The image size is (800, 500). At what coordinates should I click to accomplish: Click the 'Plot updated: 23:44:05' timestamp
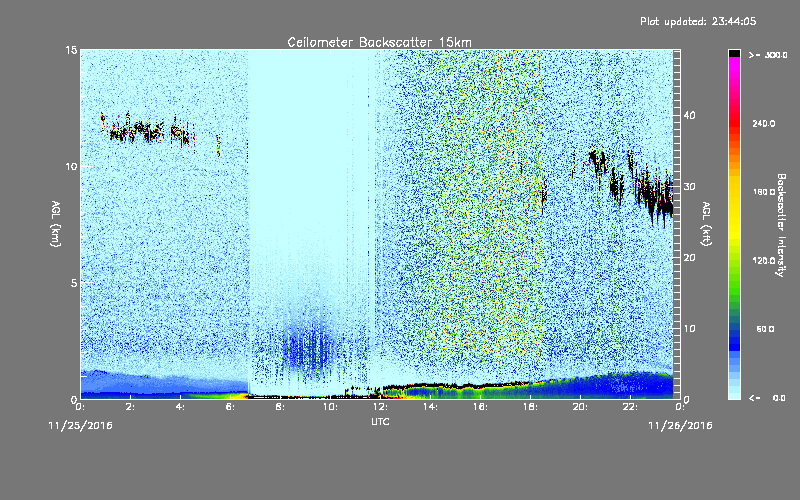point(698,21)
